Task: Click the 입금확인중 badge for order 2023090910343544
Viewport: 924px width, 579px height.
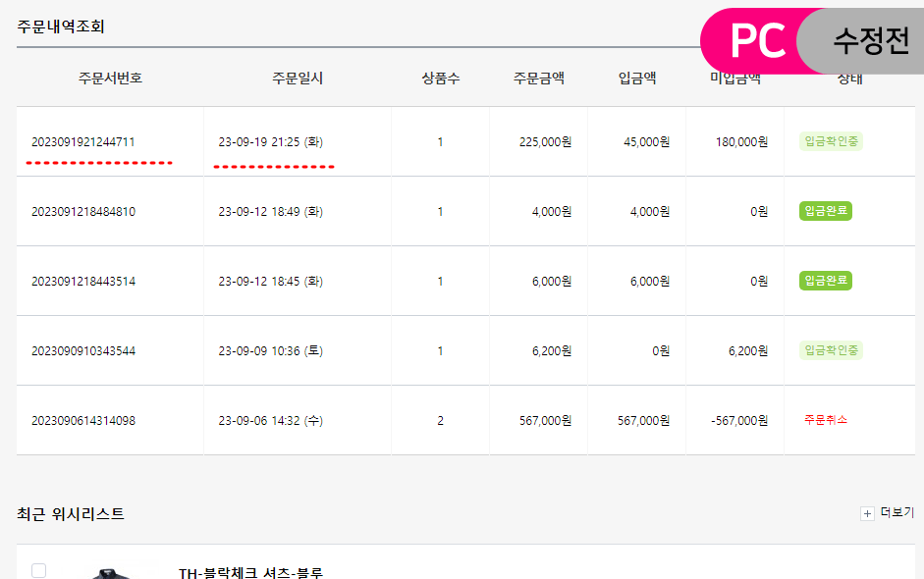Action: click(831, 350)
